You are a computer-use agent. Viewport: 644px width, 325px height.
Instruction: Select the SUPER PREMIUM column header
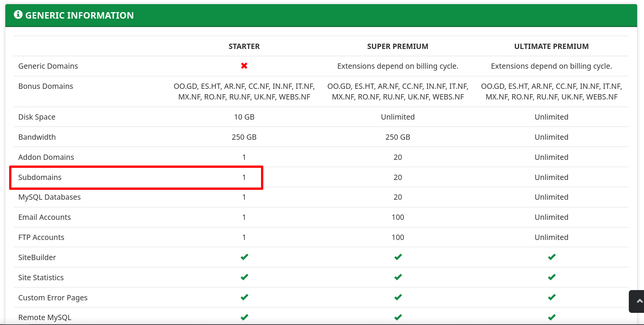pyautogui.click(x=397, y=46)
